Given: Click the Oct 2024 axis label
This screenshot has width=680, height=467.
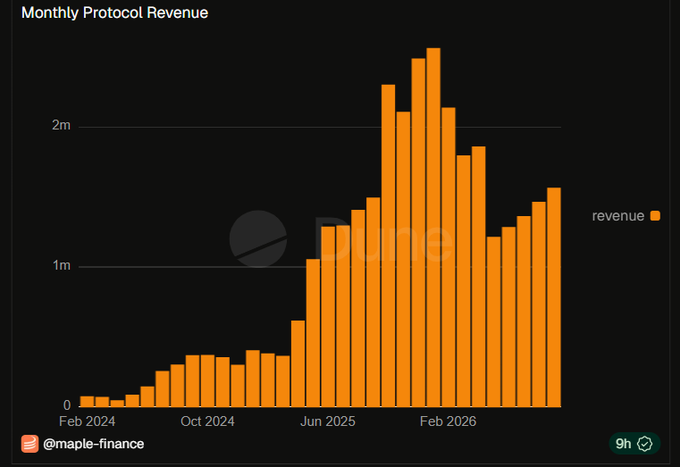Looking at the screenshot, I should point(207,421).
